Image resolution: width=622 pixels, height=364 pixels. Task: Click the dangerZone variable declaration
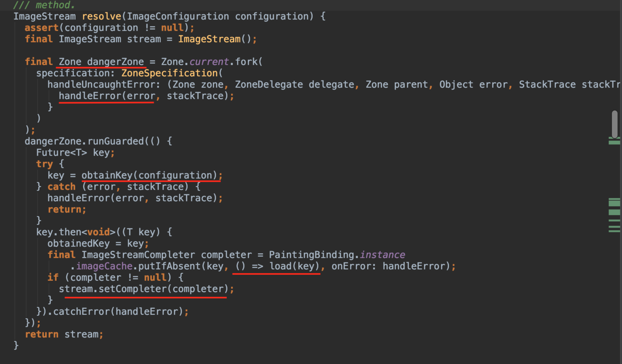101,62
